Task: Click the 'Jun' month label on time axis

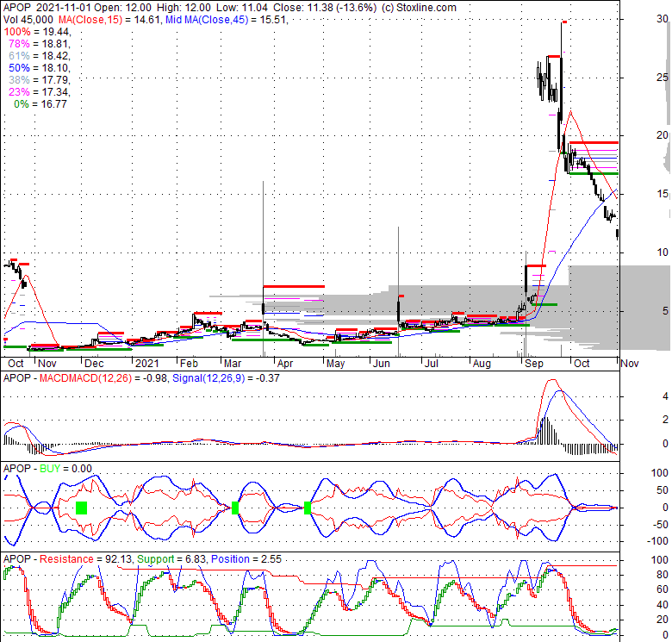Action: pos(381,364)
